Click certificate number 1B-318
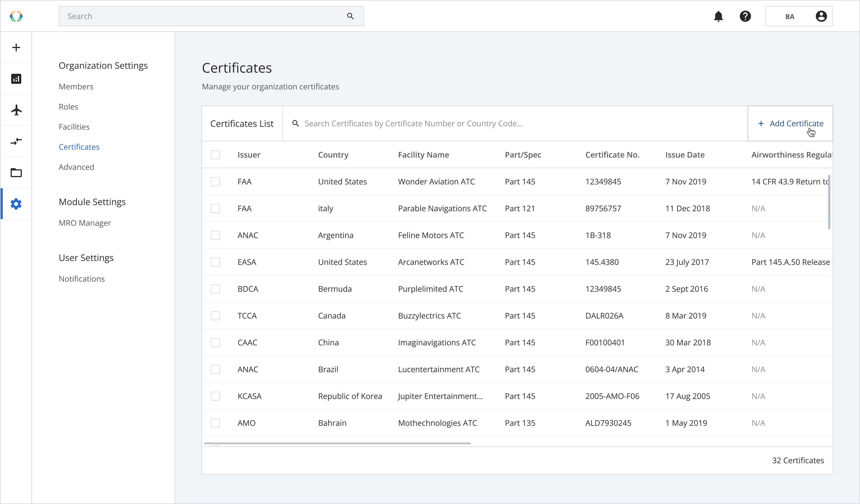860x504 pixels. click(x=598, y=235)
